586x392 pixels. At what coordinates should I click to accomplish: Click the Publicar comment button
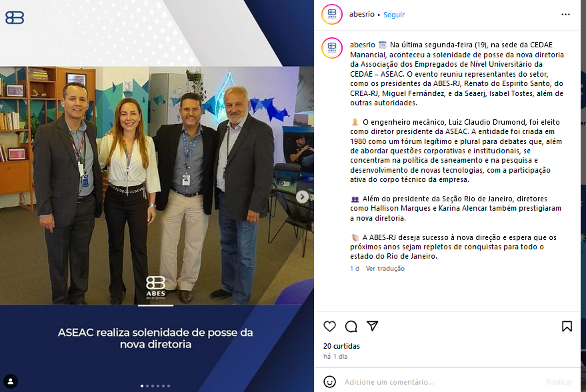[559, 382]
